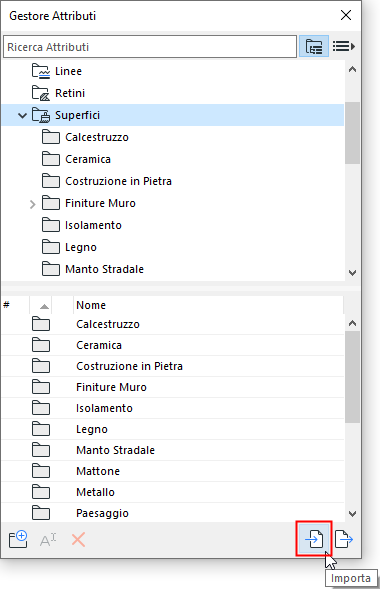Select Costruzione in Pietra in the tree

click(118, 181)
